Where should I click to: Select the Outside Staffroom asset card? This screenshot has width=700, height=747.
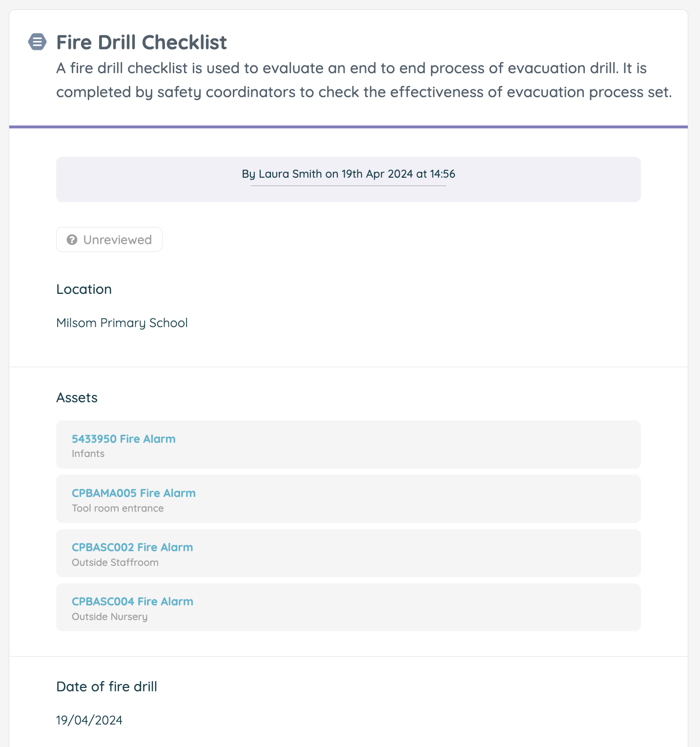coord(349,553)
